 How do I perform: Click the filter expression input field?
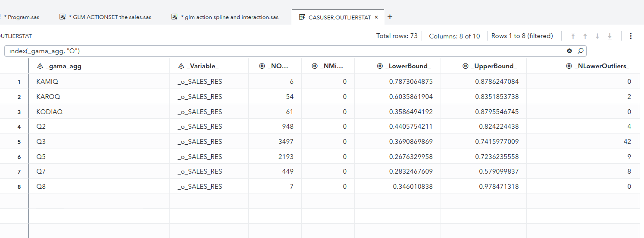click(284, 51)
